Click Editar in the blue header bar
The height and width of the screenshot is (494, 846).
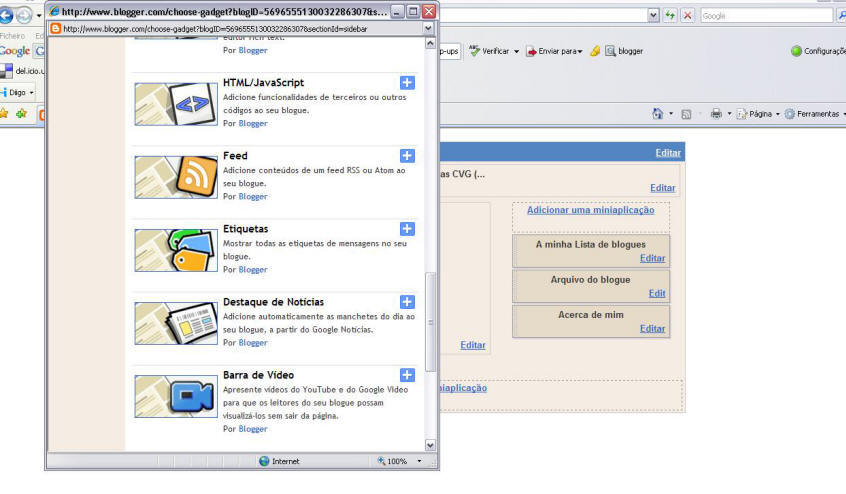pos(668,153)
